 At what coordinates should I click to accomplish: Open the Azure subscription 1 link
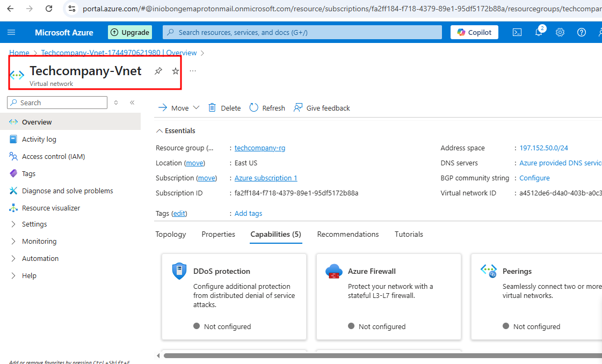pyautogui.click(x=266, y=178)
